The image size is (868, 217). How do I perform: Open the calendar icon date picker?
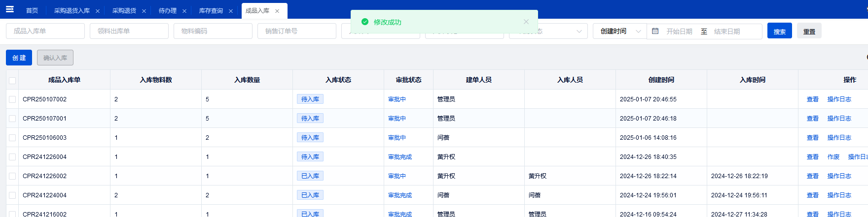[x=655, y=31]
